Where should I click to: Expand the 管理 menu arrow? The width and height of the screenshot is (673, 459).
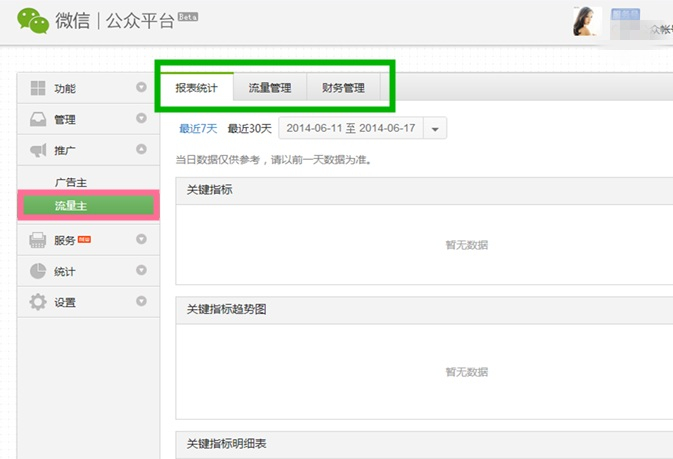[x=141, y=120]
